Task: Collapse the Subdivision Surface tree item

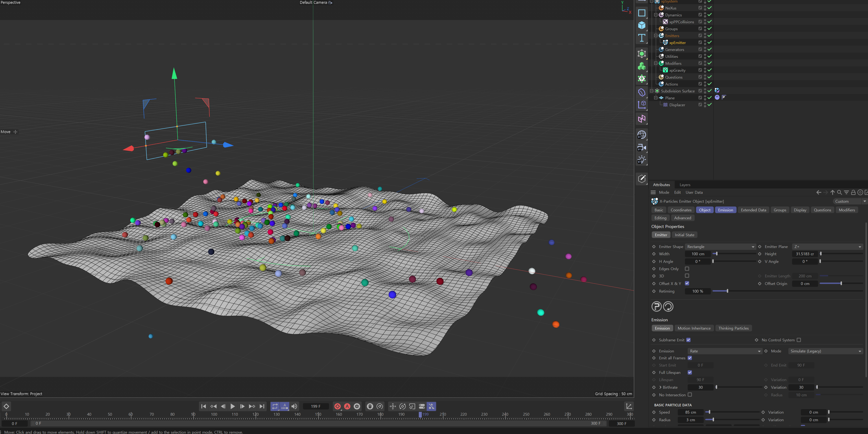Action: [x=651, y=91]
